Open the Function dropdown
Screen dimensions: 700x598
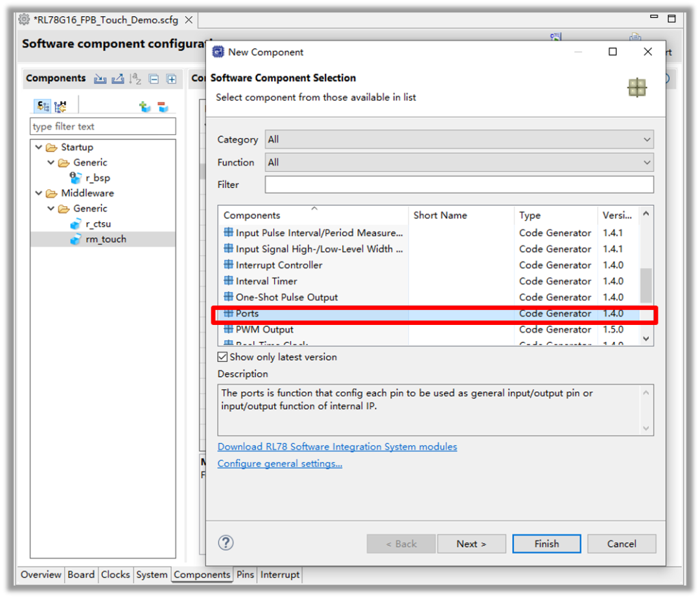tap(459, 162)
